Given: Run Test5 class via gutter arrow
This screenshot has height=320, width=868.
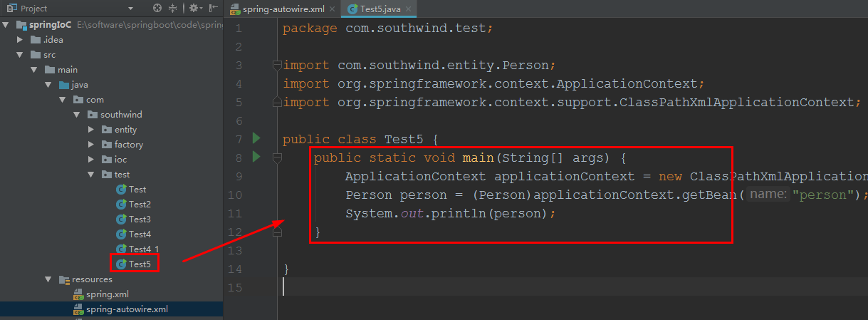Looking at the screenshot, I should (x=256, y=138).
